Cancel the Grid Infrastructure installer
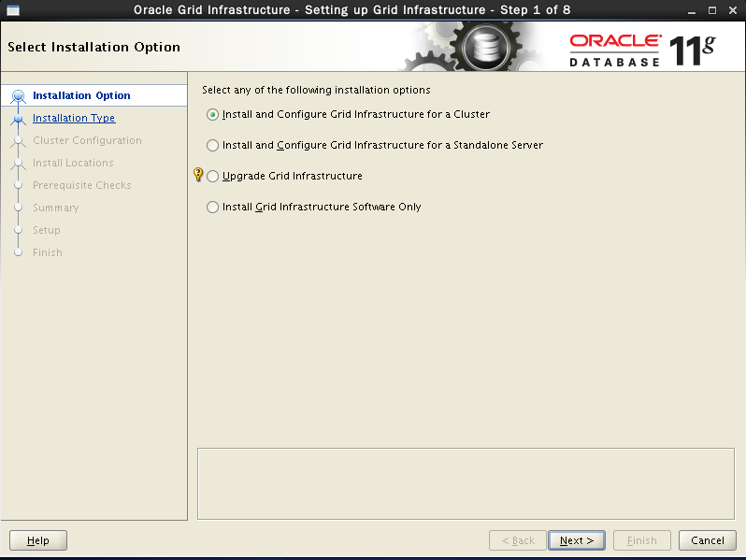 (x=707, y=540)
